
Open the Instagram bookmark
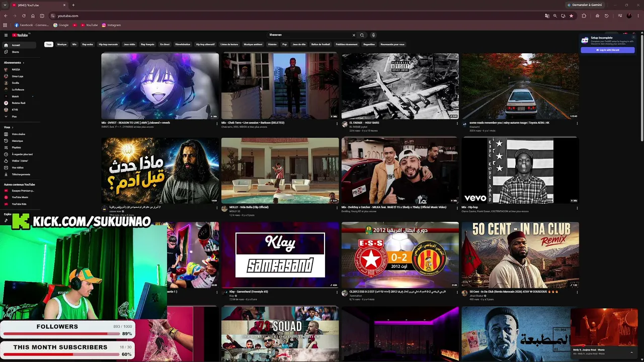coord(111,25)
